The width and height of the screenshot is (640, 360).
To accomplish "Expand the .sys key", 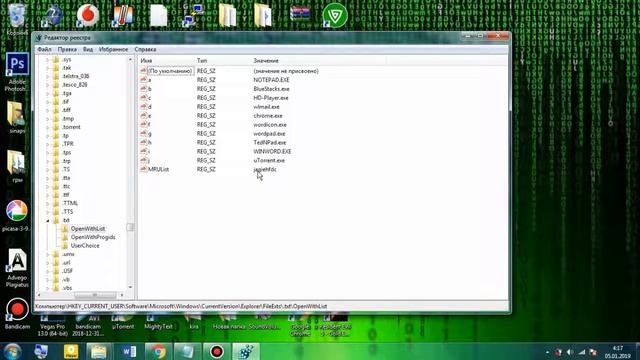I will coord(48,60).
